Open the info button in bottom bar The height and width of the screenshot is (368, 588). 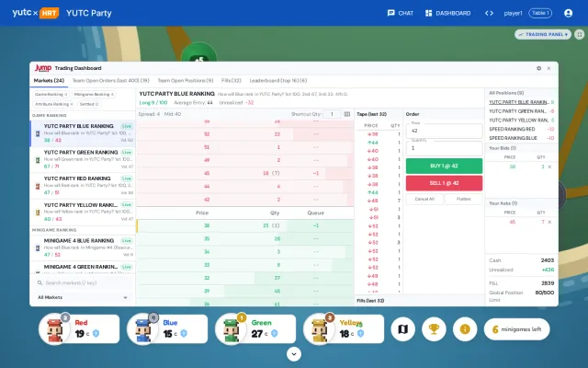[465, 329]
